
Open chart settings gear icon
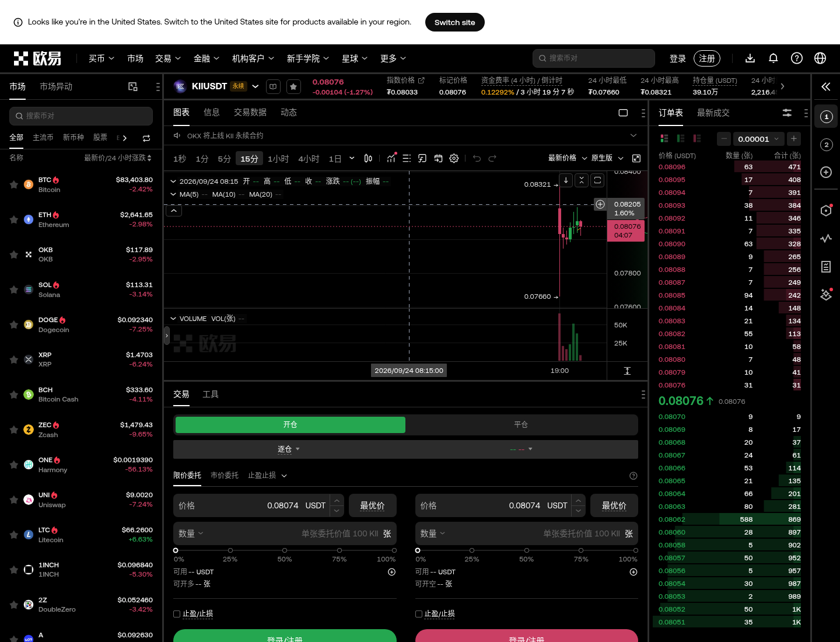(x=454, y=158)
